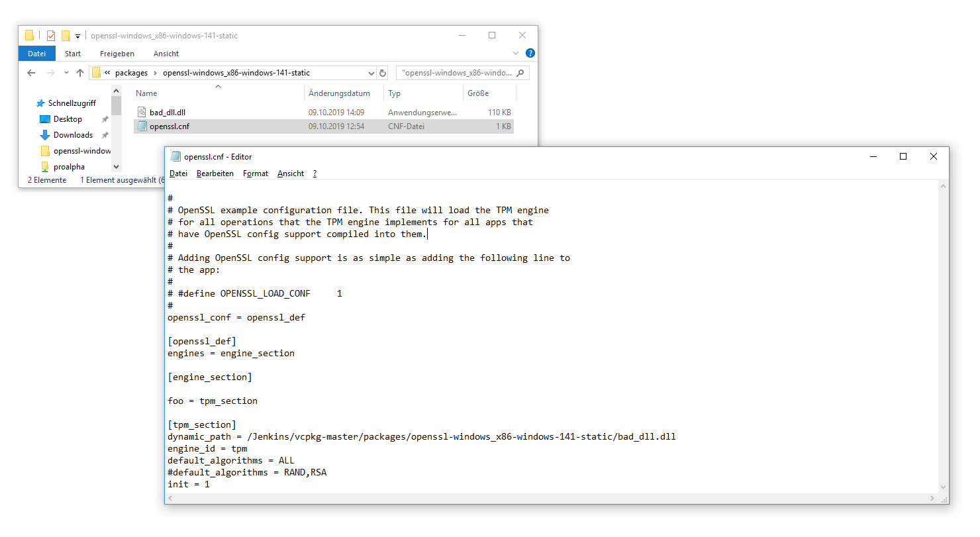Click the refresh button beside address bar
The height and width of the screenshot is (537, 980).
click(x=383, y=73)
